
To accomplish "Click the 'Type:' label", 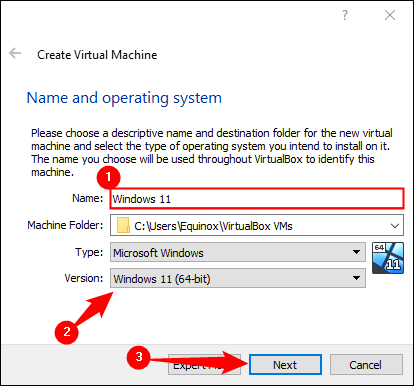I will click(89, 252).
